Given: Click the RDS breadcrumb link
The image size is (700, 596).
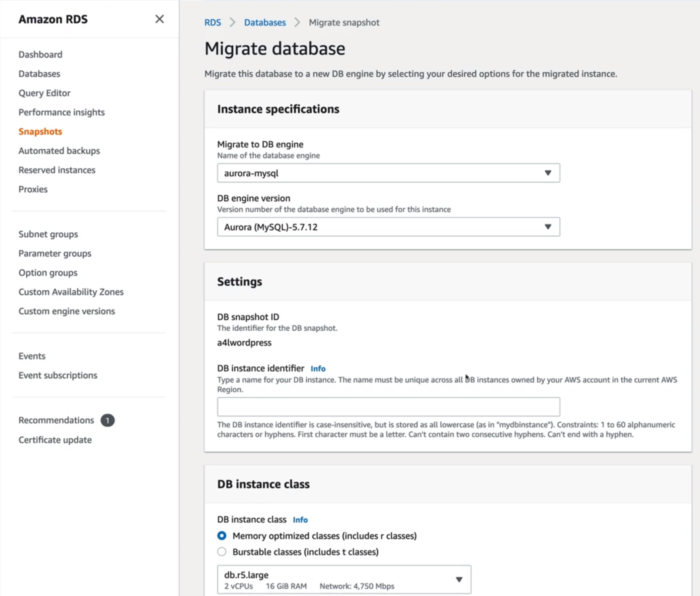Looking at the screenshot, I should click(x=213, y=22).
